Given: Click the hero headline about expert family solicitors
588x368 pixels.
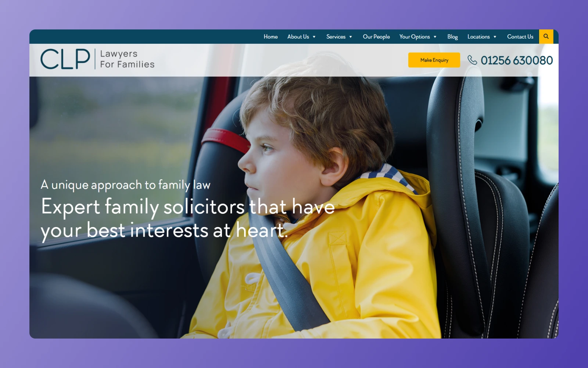Looking at the screenshot, I should coord(188,219).
